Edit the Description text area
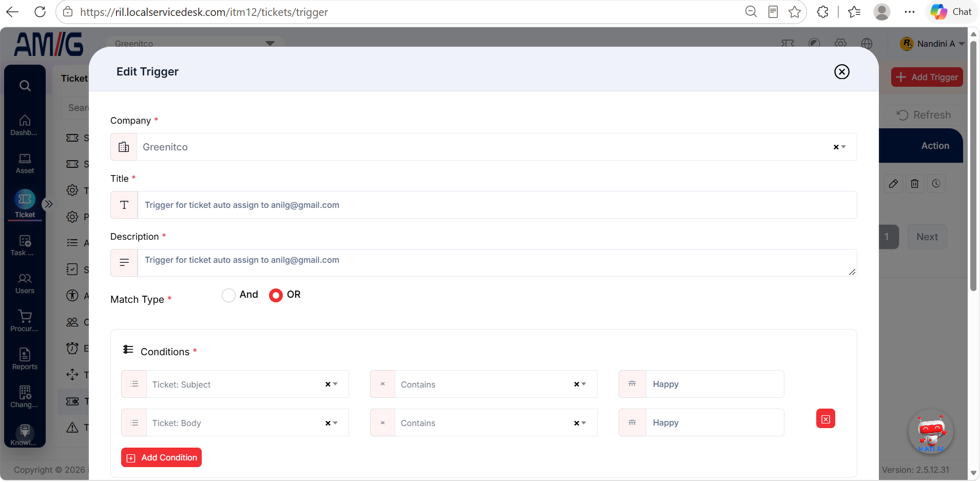 tap(497, 263)
